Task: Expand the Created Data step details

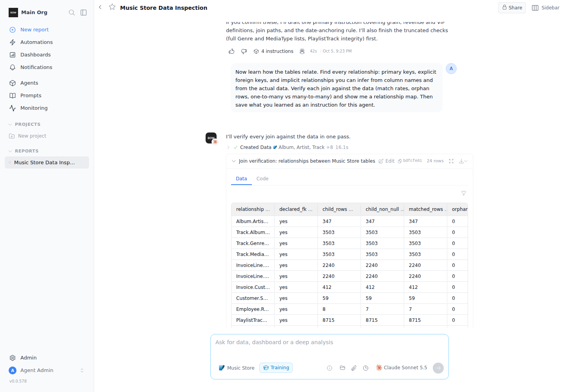Action: coord(228,147)
